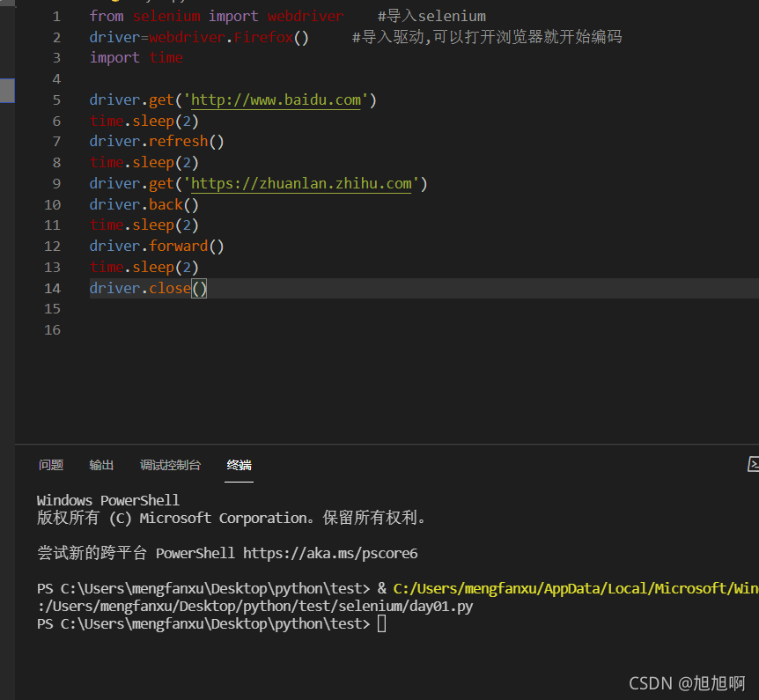Click the '尝试新的跨平台 PowerShell' text
Screen dimensions: 759x700
(x=136, y=553)
